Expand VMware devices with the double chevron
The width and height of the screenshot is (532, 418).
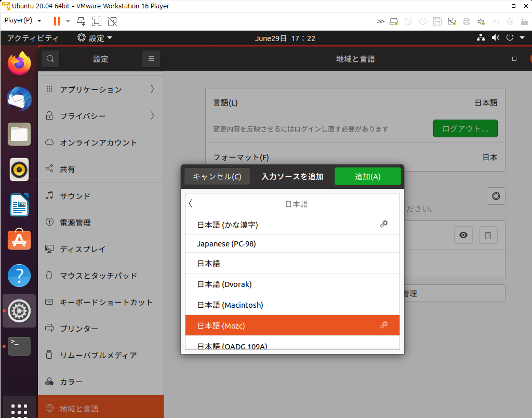tap(381, 21)
